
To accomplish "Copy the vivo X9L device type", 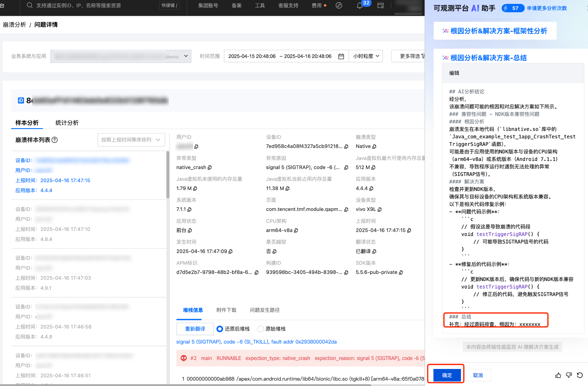I will click(380, 209).
